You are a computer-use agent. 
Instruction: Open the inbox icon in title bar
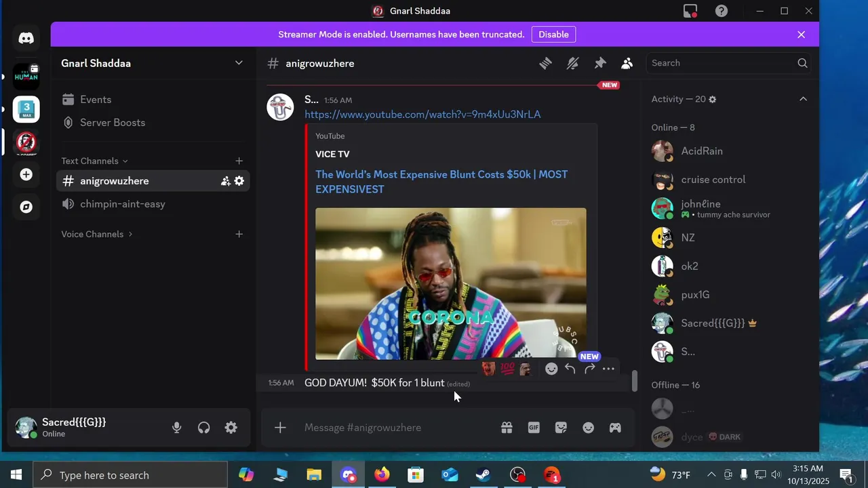[x=690, y=11]
